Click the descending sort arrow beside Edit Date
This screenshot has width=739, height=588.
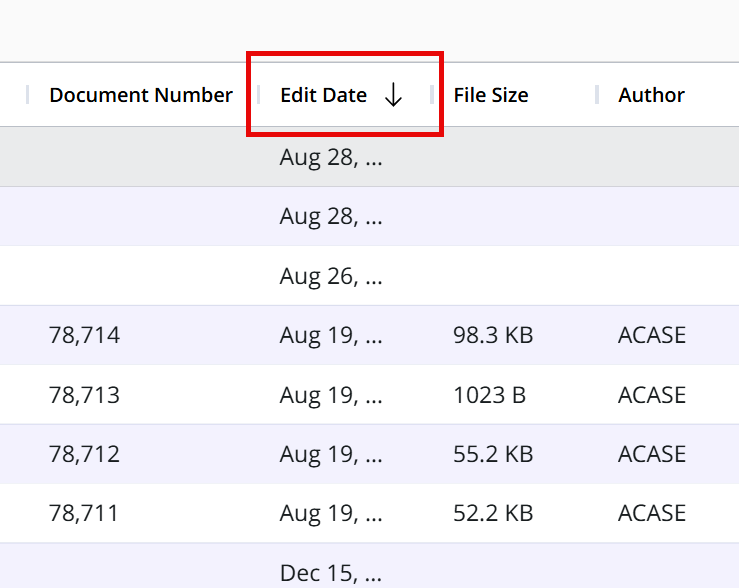(x=393, y=95)
